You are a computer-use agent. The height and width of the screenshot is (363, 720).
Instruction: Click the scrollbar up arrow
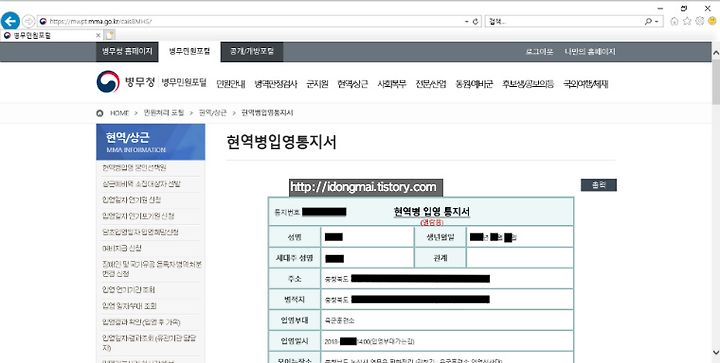716,53
